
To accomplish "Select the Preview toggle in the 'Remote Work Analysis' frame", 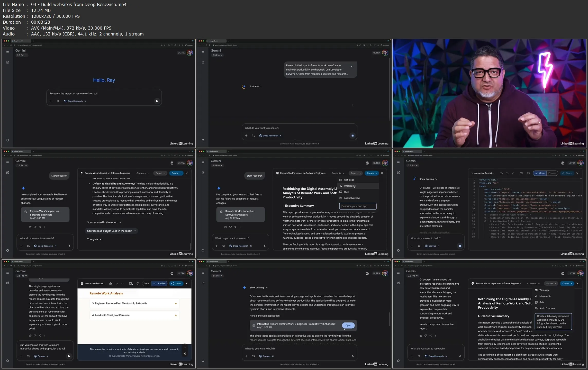I will (159, 283).
